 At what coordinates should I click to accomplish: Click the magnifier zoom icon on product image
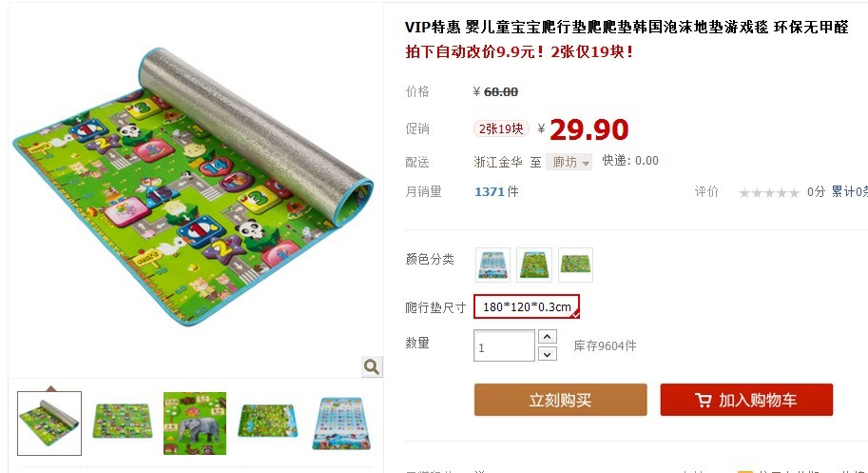pos(372,366)
